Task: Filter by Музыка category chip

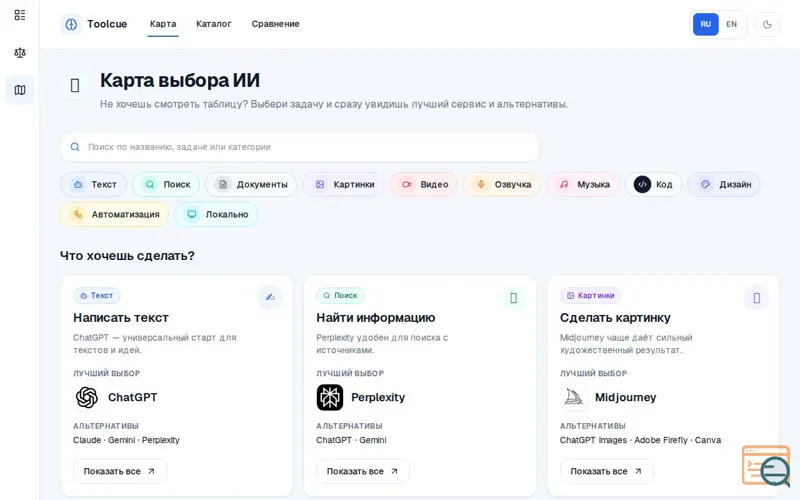Action: 583,185
